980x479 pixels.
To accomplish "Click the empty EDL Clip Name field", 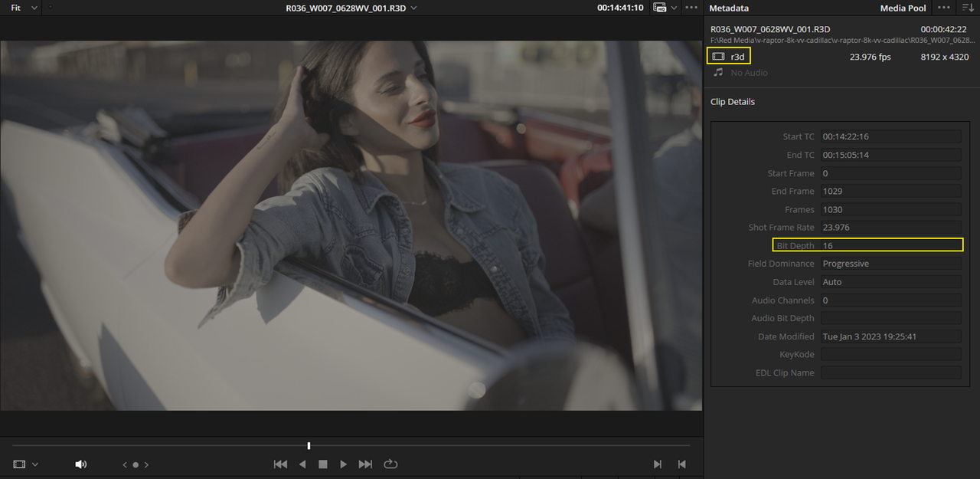I will 890,372.
